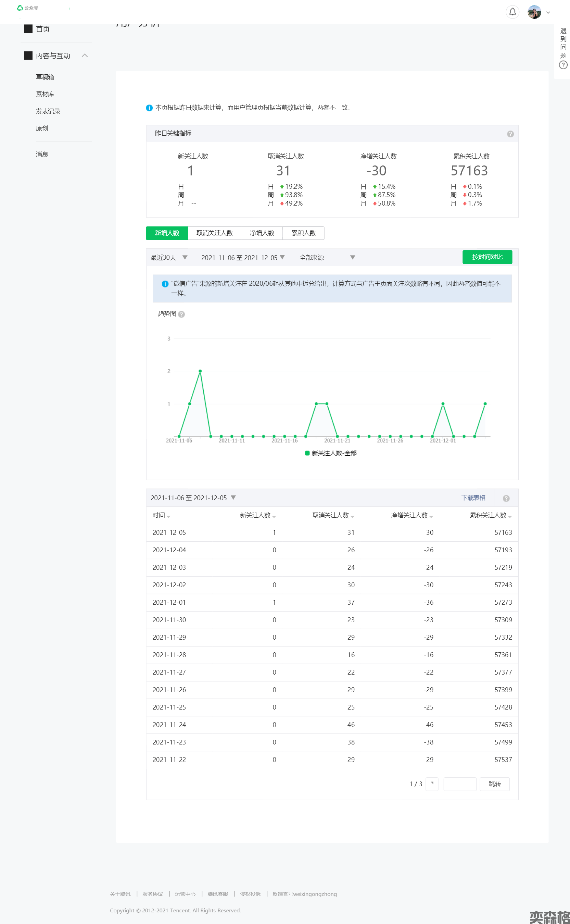
Task: Click the 下载表格 link
Action: click(473, 498)
